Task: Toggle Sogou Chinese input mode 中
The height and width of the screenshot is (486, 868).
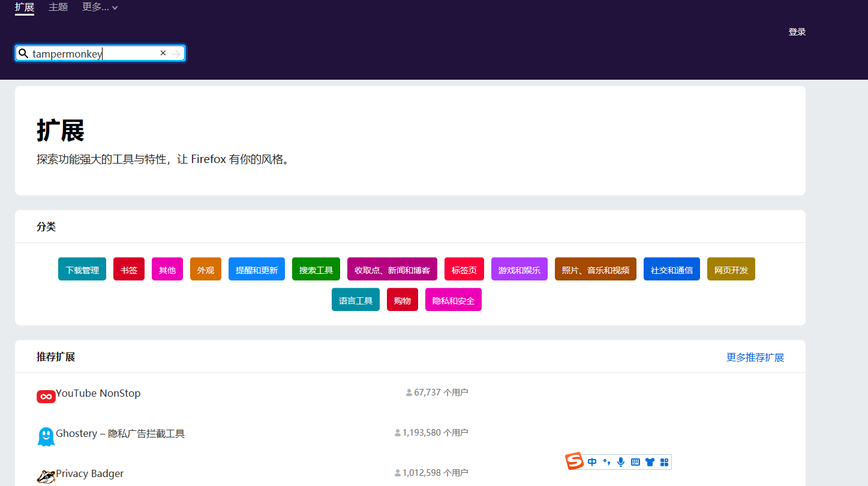Action: [x=592, y=462]
